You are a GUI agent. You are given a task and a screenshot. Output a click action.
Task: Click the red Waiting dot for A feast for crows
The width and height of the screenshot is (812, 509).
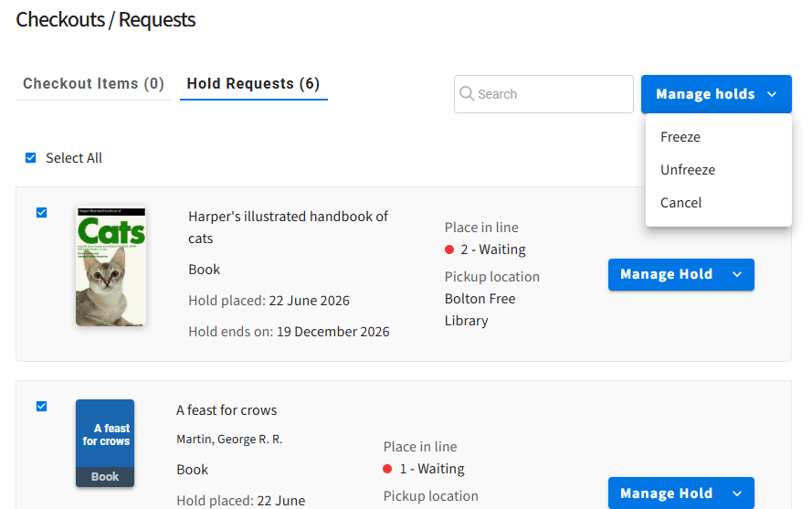click(387, 469)
